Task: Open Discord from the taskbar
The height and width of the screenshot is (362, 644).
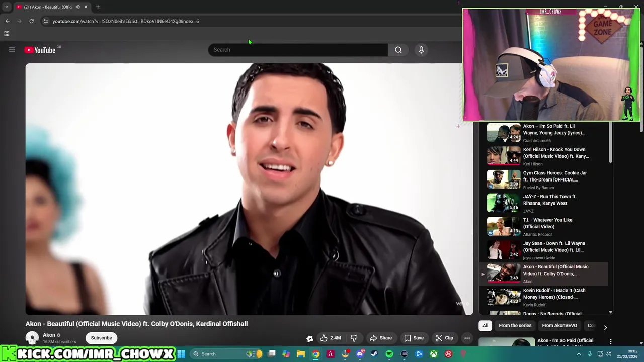Action: [360, 354]
